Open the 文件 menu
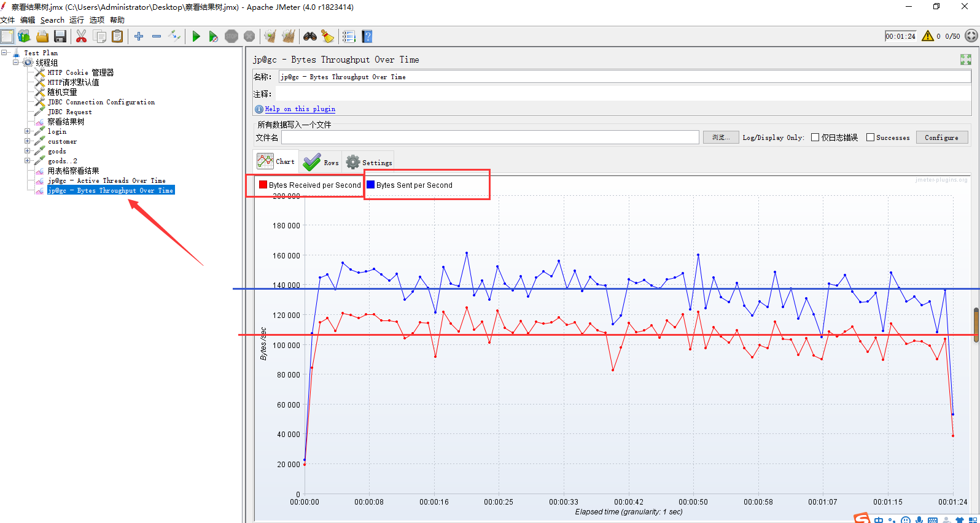The height and width of the screenshot is (523, 980). pyautogui.click(x=7, y=20)
